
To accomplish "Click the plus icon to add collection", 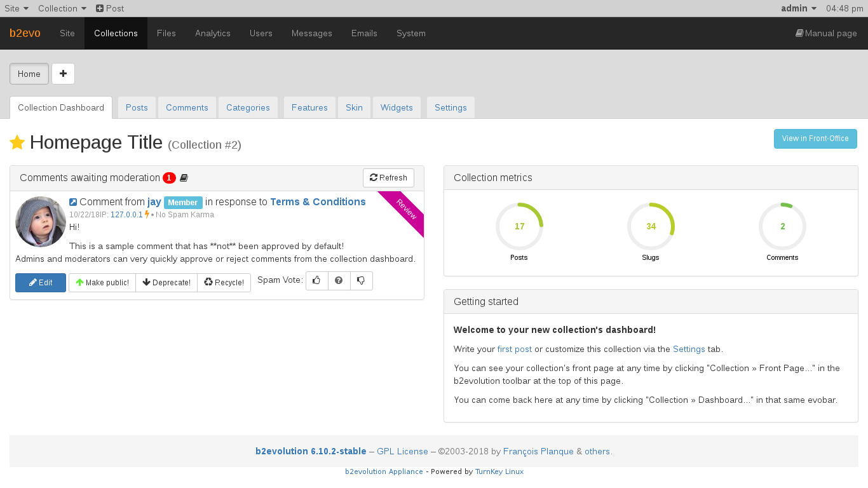I will [x=63, y=74].
